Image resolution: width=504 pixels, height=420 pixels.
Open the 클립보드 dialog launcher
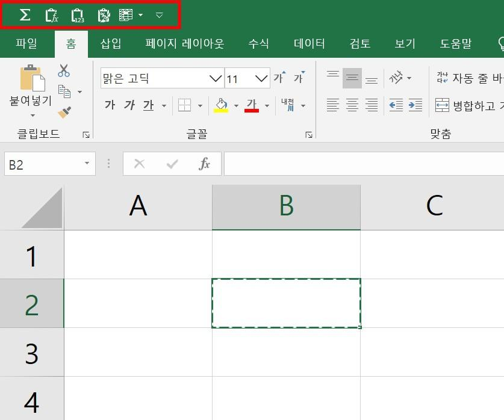point(86,135)
